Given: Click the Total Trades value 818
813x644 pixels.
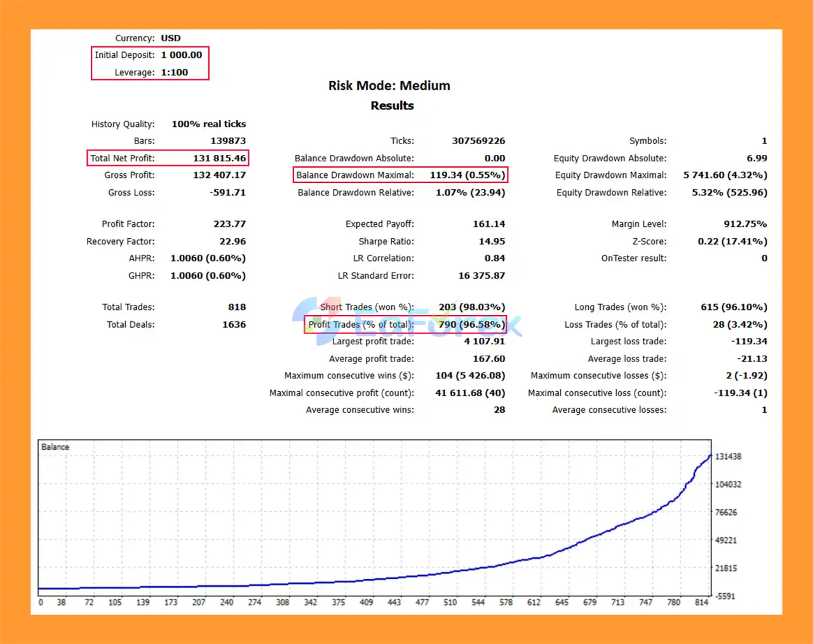Looking at the screenshot, I should [x=237, y=307].
